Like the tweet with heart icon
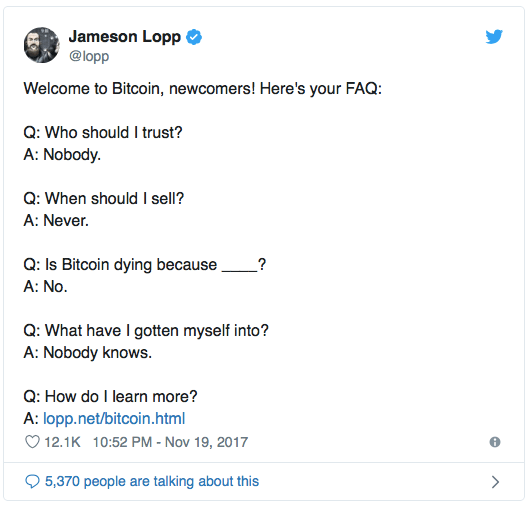This screenshot has height=506, width=531. click(33, 442)
